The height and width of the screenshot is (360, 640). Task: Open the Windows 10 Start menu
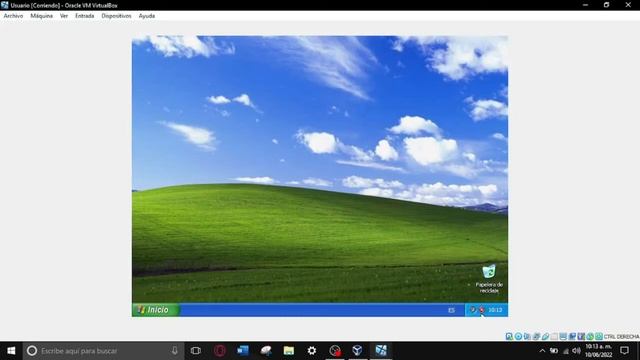(11, 351)
